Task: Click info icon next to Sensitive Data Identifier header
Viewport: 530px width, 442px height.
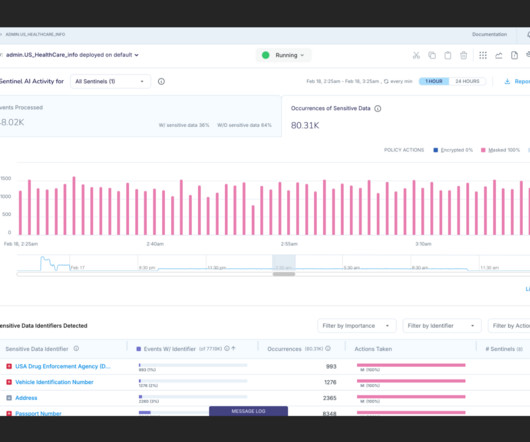Action: (76, 348)
